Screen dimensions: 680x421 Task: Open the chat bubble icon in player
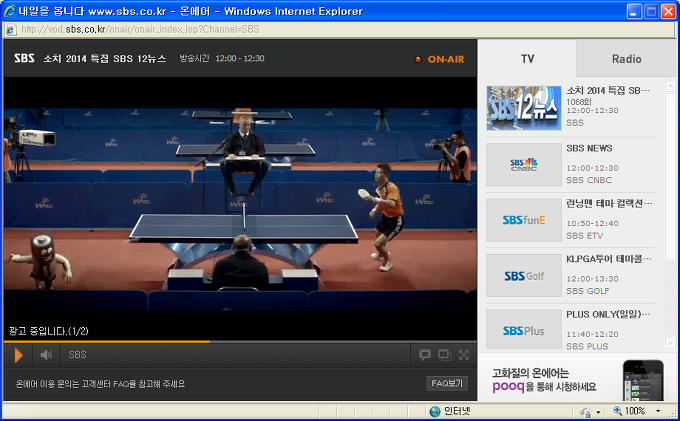(425, 355)
